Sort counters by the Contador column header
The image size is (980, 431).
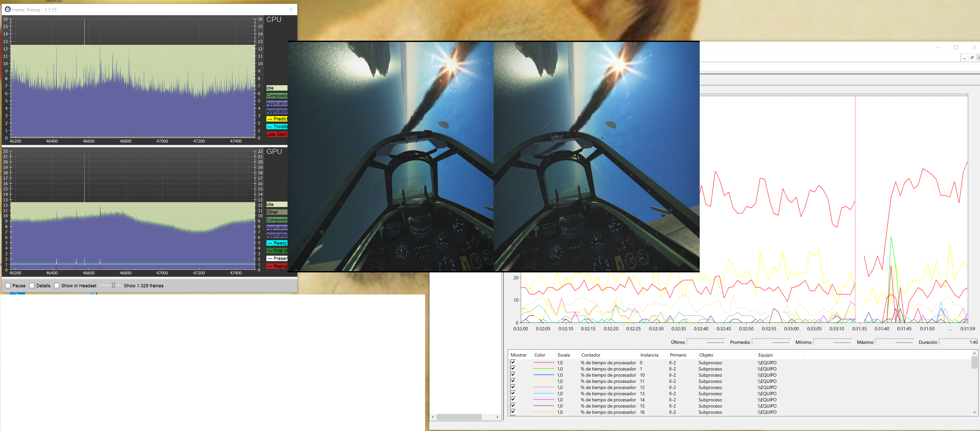(x=608, y=355)
